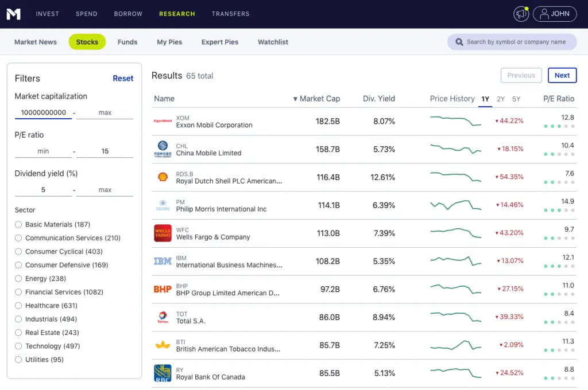Screen dimensions: 588x390
Task: Open the announcements megaphone icon
Action: (x=521, y=14)
